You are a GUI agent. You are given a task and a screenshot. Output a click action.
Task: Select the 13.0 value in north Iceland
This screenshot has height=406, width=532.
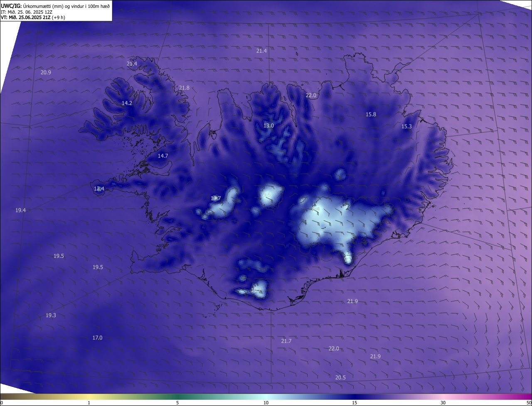tap(268, 125)
